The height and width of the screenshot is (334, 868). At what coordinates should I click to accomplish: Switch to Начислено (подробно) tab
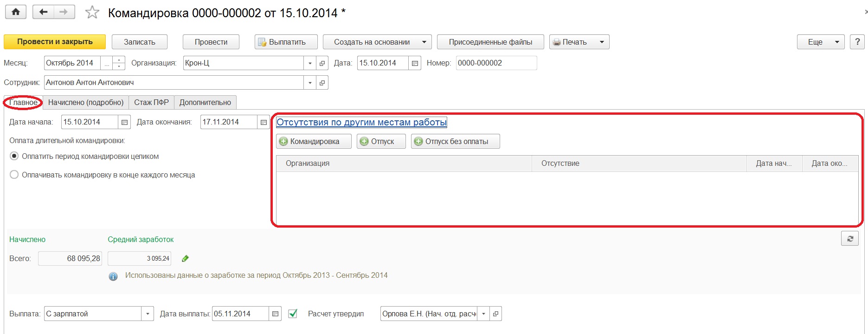pyautogui.click(x=86, y=103)
